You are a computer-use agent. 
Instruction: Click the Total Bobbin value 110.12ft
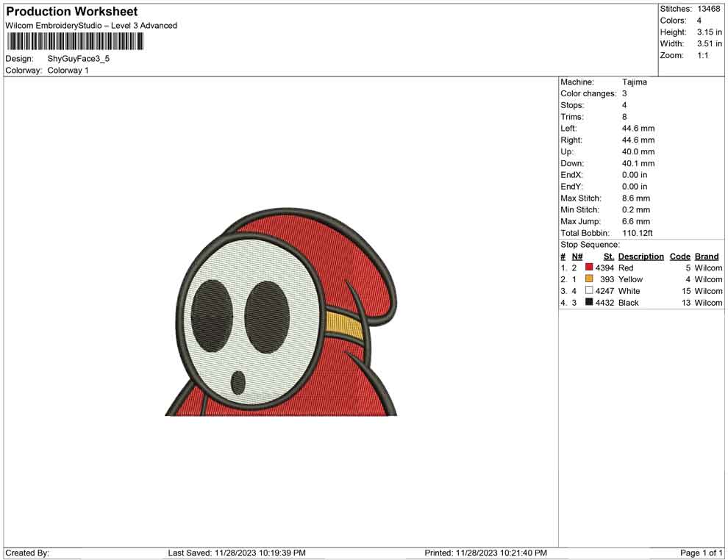(638, 233)
